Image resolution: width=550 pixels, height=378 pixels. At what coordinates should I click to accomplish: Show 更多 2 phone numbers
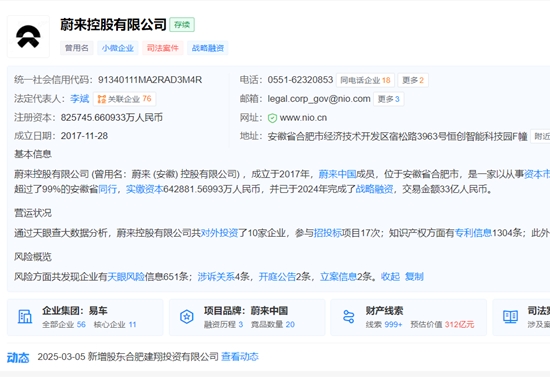point(412,80)
